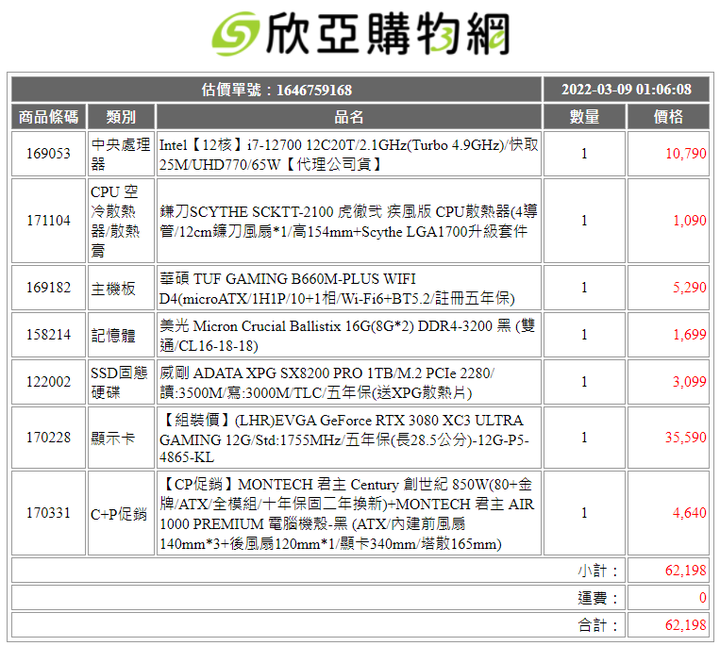The image size is (720, 646).
Task: Click the 欣亞購物網 green logo icon
Action: [x=235, y=34]
